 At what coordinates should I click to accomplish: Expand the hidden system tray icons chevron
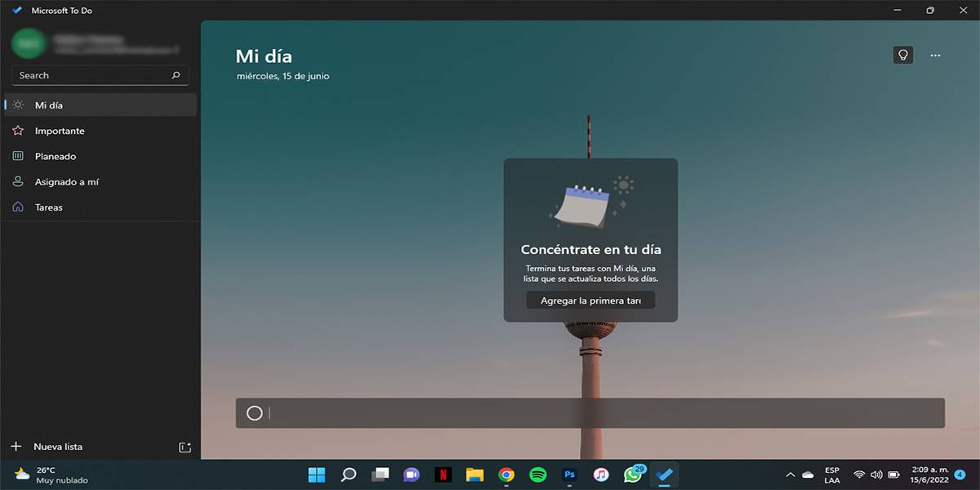point(790,474)
